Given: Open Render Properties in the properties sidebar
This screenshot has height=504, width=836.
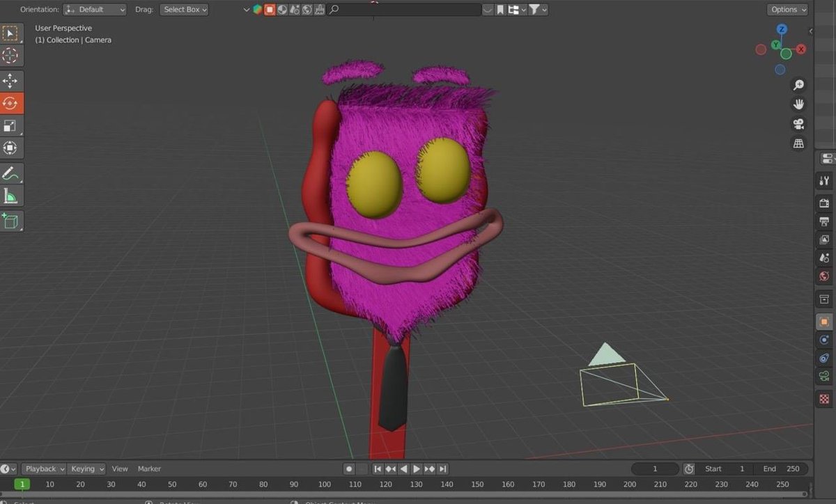Looking at the screenshot, I should pos(823,203).
